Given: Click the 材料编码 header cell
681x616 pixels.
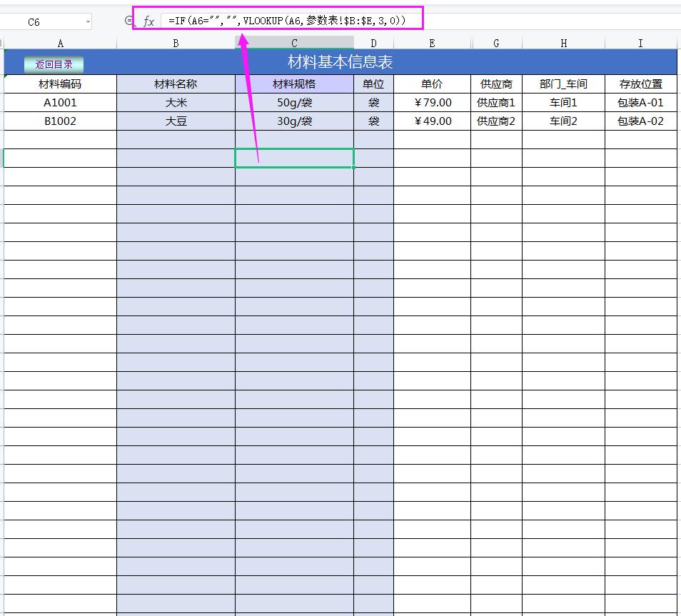Looking at the screenshot, I should [x=61, y=84].
